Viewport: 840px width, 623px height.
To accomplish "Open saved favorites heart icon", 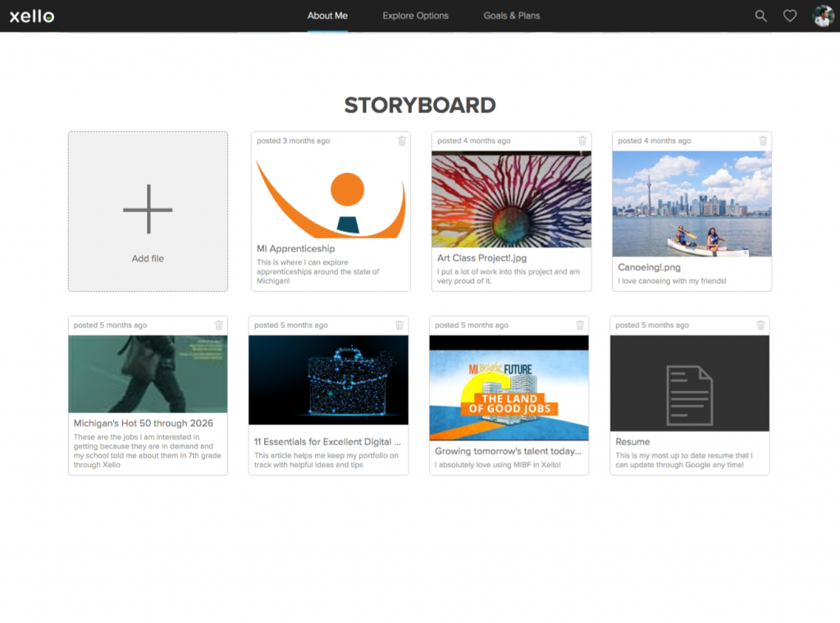I will coord(789,16).
